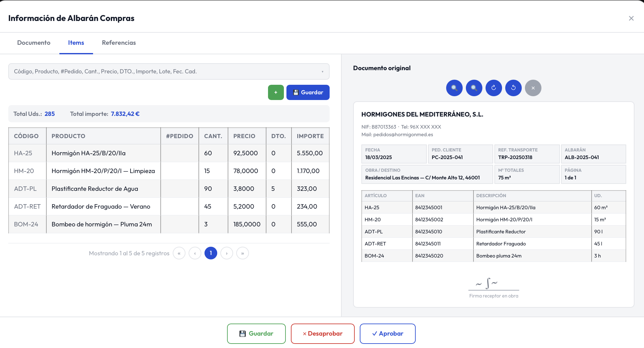The image size is (644, 348).
Task: Click the leftmost magnifier button in the document toolbar
Action: pyautogui.click(x=454, y=88)
